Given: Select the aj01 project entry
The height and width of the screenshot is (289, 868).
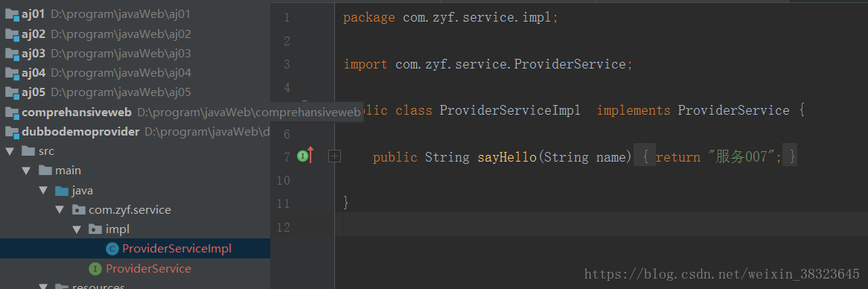Looking at the screenshot, I should [135, 14].
